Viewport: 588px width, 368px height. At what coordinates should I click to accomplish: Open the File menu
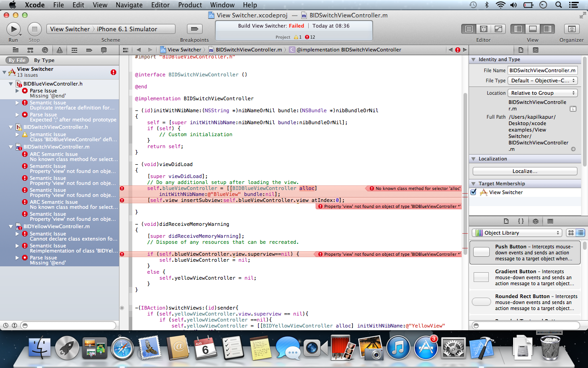tap(58, 5)
